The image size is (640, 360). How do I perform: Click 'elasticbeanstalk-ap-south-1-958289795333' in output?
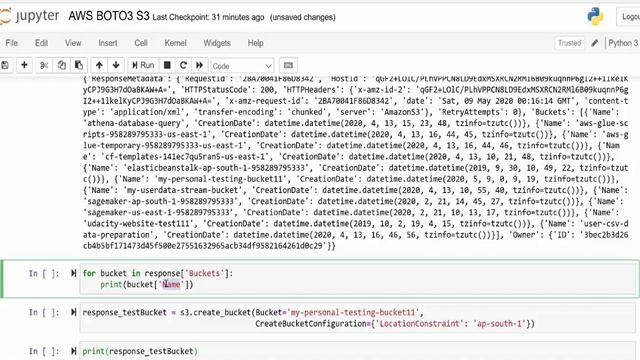coord(216,168)
